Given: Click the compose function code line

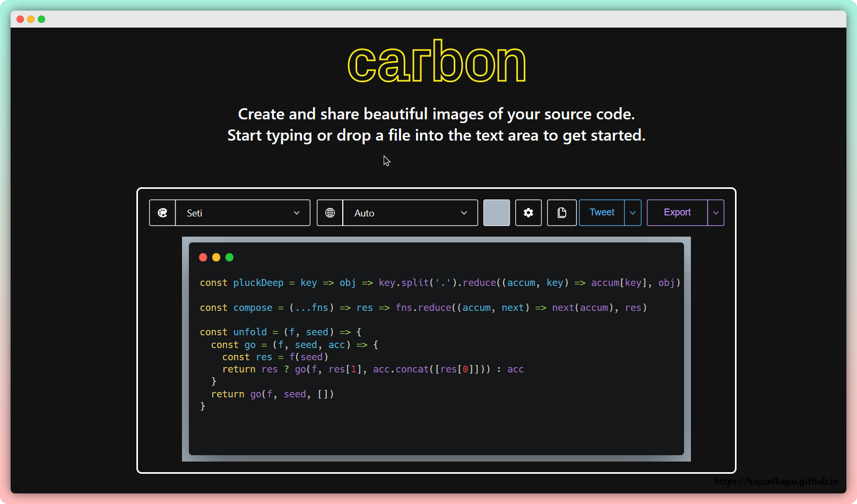Looking at the screenshot, I should 423,308.
